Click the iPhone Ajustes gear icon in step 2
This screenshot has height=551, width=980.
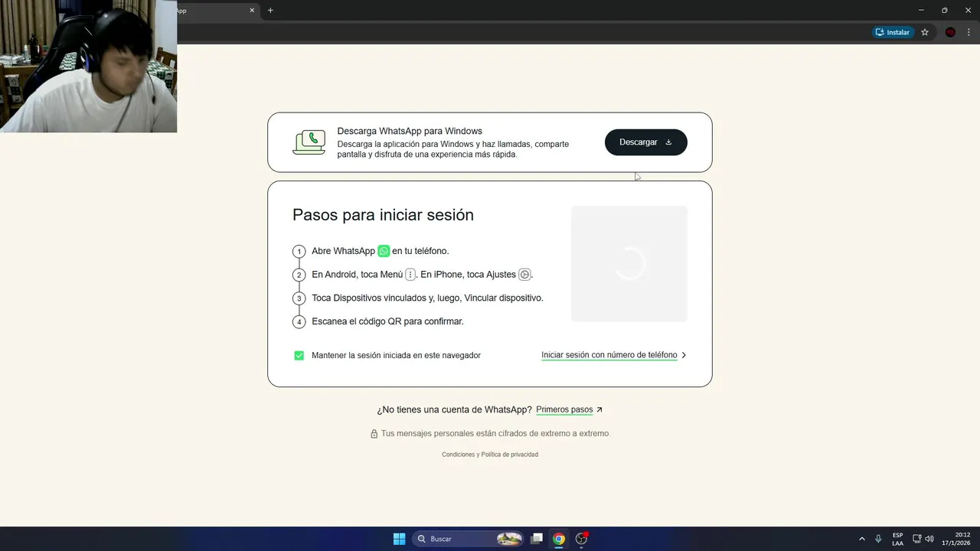tap(524, 275)
